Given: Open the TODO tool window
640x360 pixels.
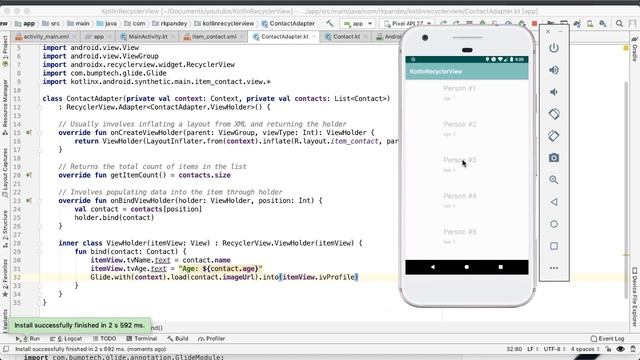Looking at the screenshot, I should click(x=104, y=338).
